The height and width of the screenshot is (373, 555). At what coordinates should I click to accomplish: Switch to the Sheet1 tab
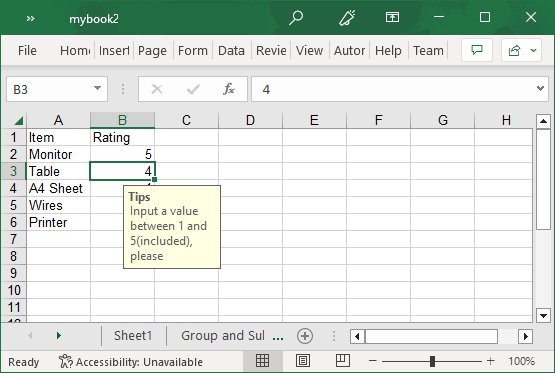coord(133,335)
